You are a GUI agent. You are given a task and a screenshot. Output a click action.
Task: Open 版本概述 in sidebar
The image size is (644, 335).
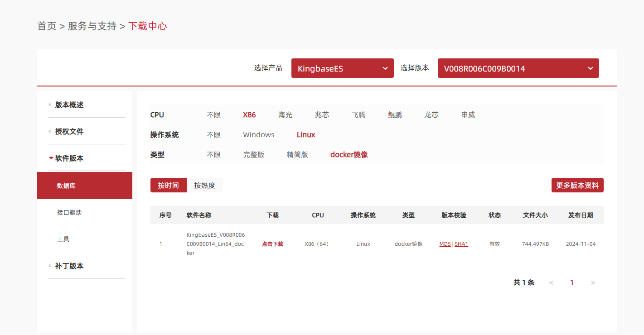point(69,105)
